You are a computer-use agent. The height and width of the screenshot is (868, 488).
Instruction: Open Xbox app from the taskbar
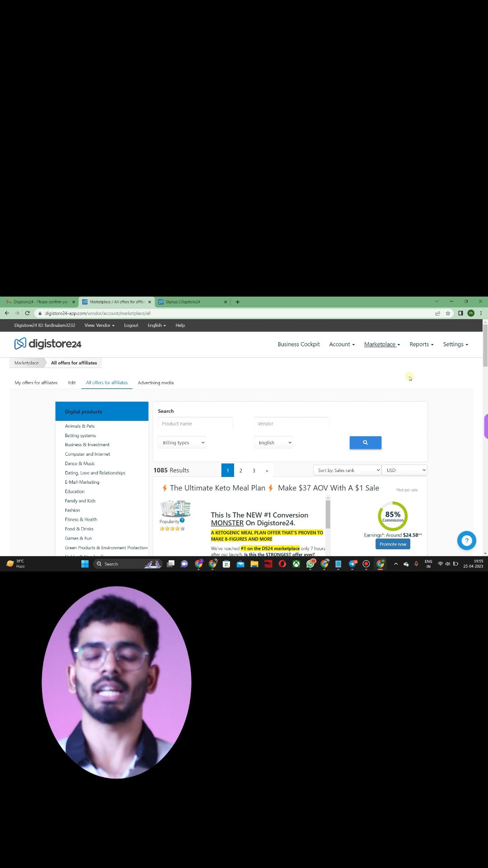[x=296, y=564]
